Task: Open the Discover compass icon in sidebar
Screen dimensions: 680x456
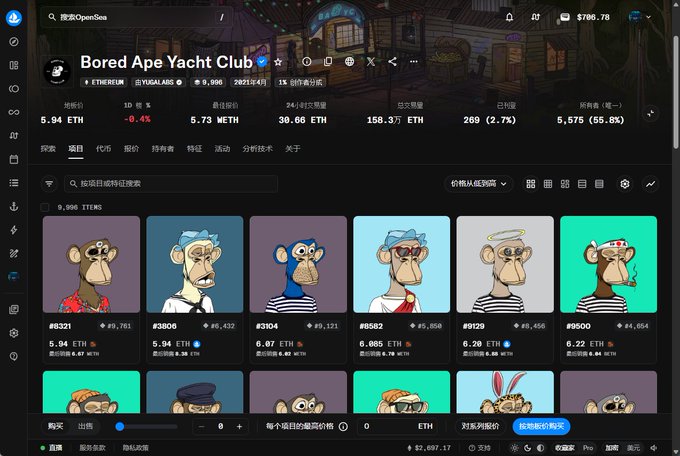Action: coord(14,42)
